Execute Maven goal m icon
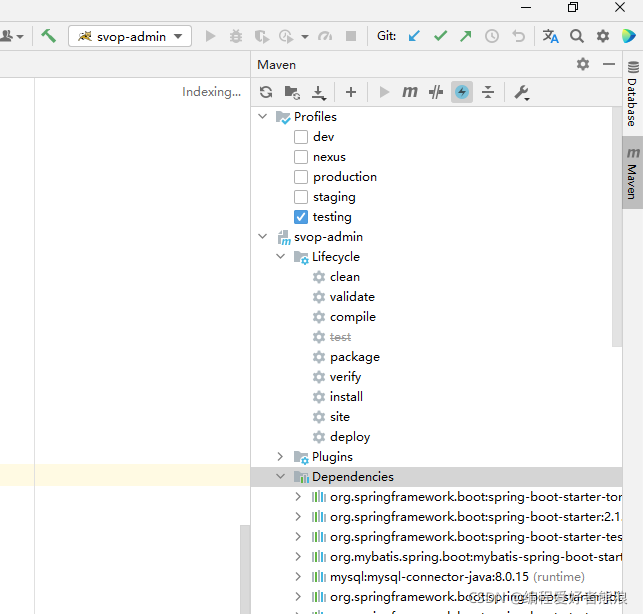This screenshot has height=614, width=643. pyautogui.click(x=409, y=92)
